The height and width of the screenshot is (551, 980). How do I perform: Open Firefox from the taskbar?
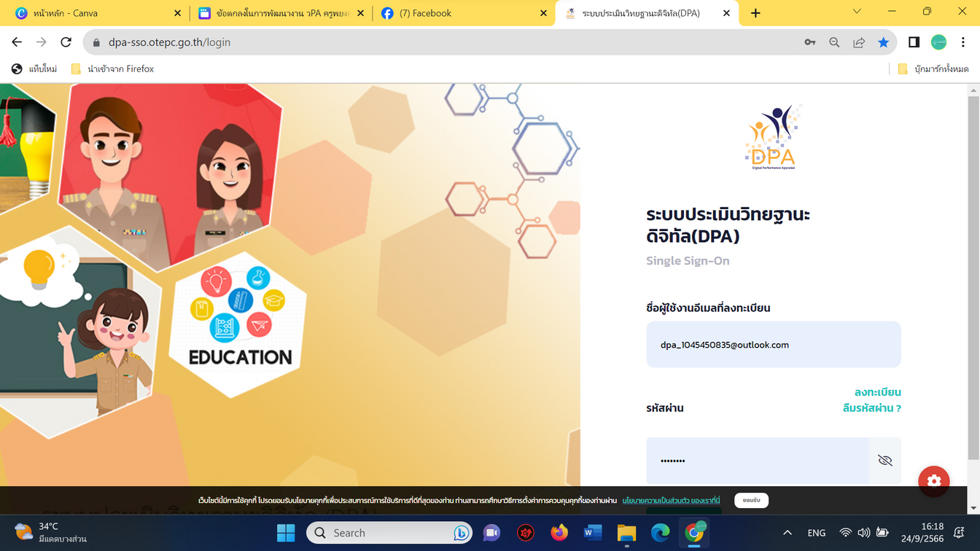(x=559, y=533)
